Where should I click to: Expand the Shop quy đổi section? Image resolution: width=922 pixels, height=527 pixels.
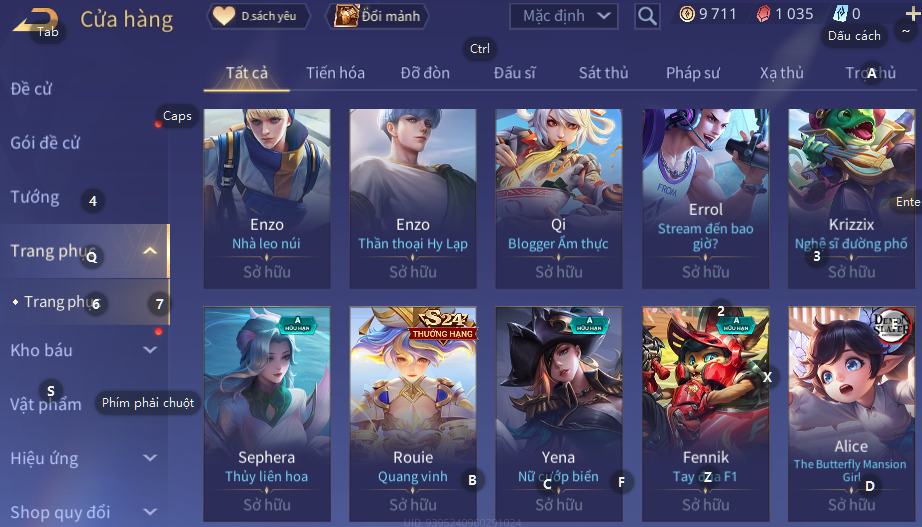coord(150,512)
